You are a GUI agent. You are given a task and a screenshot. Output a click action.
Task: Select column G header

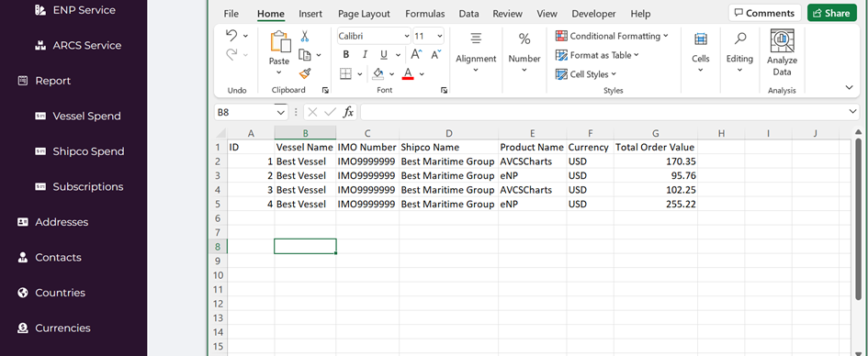[656, 133]
